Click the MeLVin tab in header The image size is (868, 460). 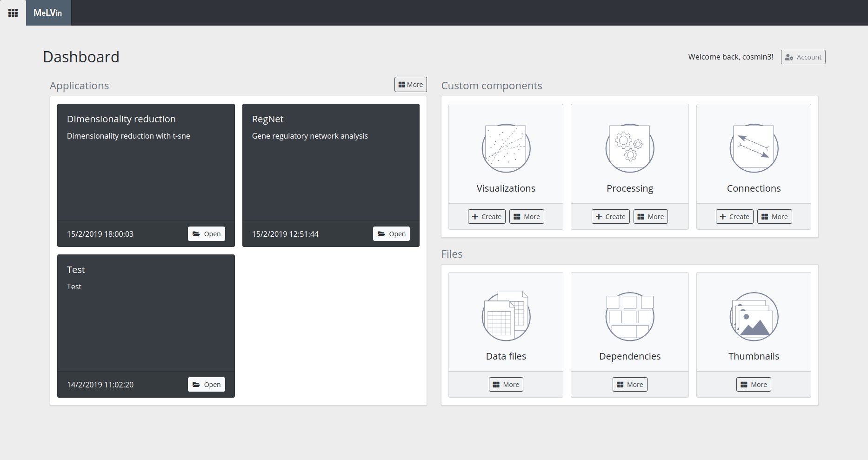point(48,13)
